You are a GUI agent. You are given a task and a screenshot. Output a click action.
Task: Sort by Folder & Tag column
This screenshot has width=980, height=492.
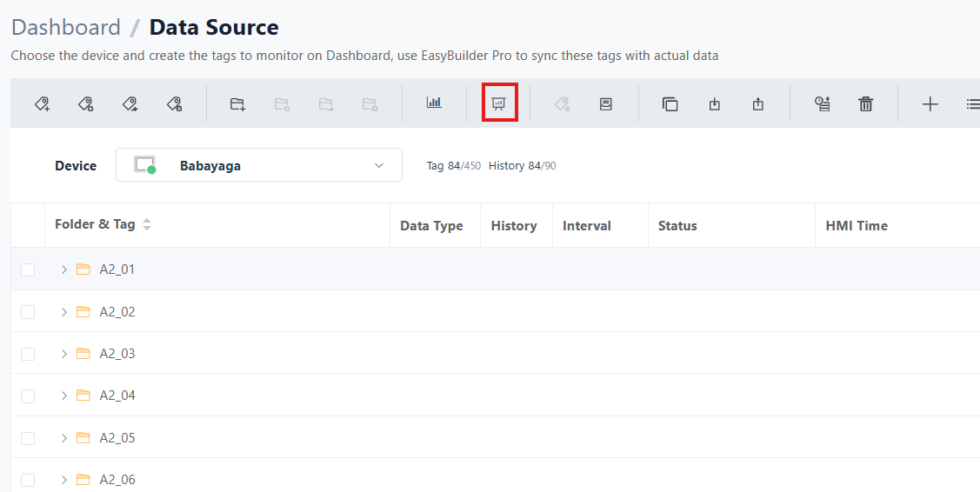[147, 225]
